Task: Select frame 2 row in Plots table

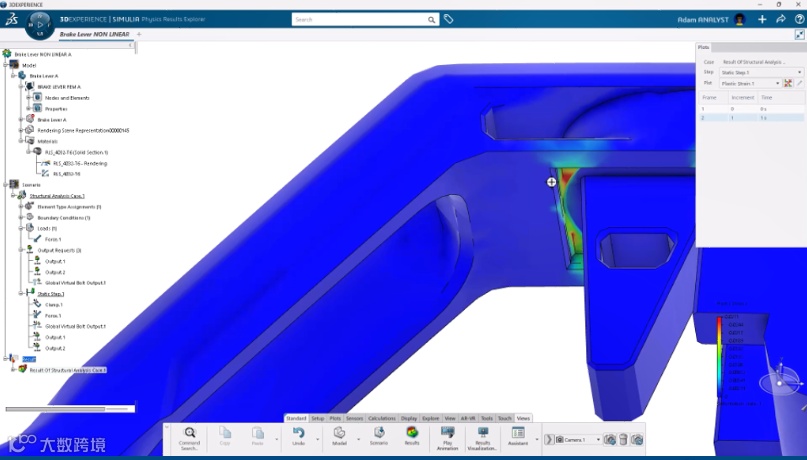Action: 751,118
